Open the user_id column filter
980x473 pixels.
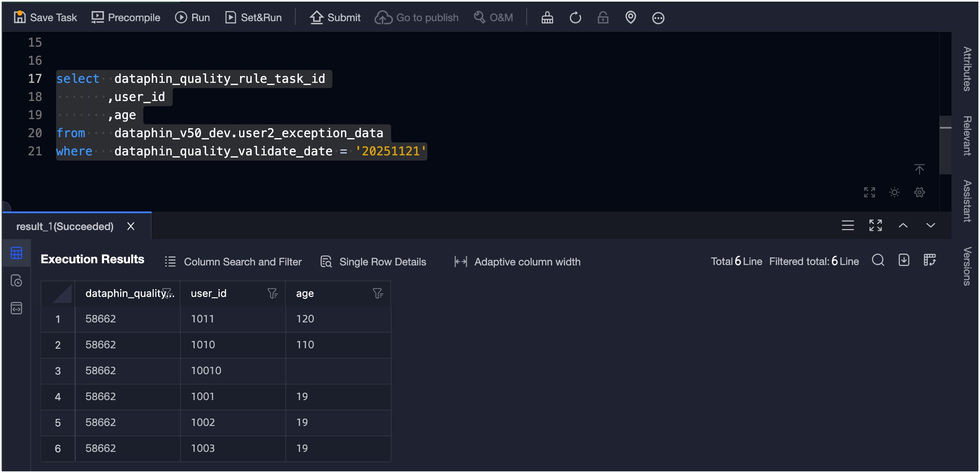(272, 293)
